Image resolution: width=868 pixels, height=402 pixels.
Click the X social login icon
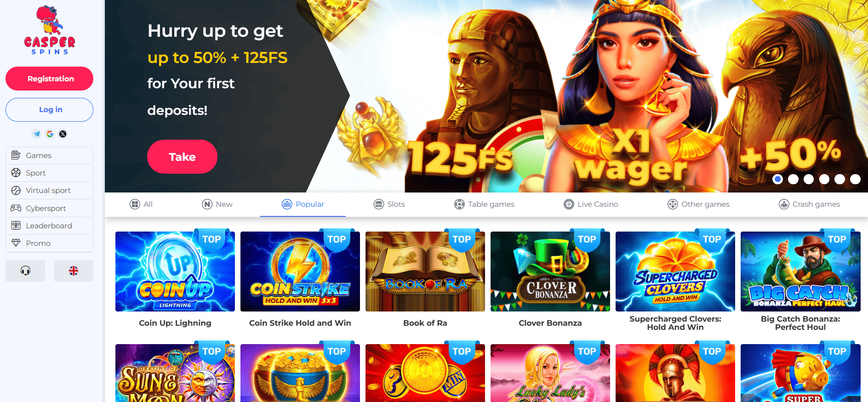click(x=63, y=134)
